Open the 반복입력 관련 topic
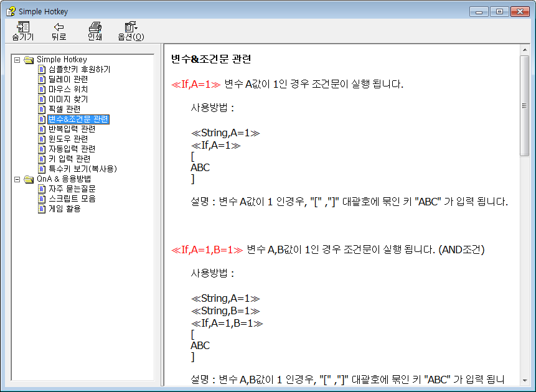 click(x=72, y=129)
